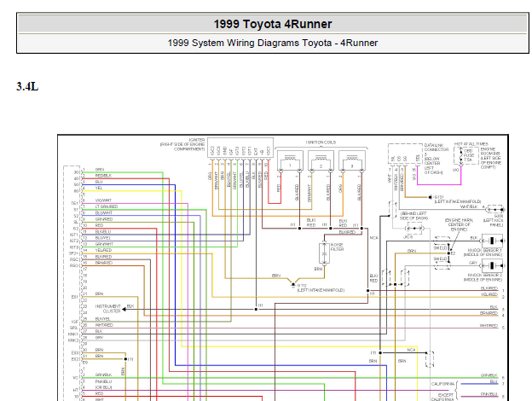Click the '3.4L' section heading
The width and height of the screenshot is (532, 401).
pyautogui.click(x=27, y=86)
